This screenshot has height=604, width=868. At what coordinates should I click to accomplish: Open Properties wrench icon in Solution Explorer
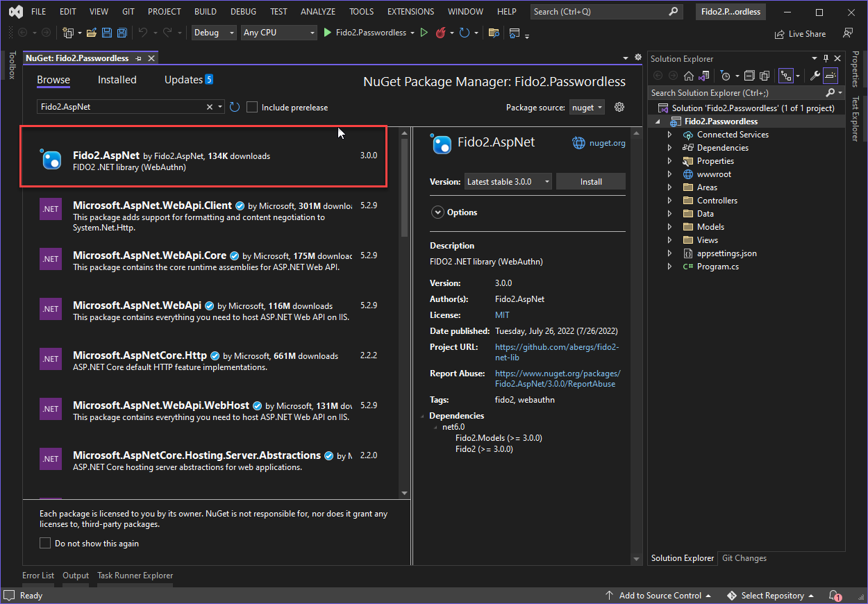click(x=815, y=76)
